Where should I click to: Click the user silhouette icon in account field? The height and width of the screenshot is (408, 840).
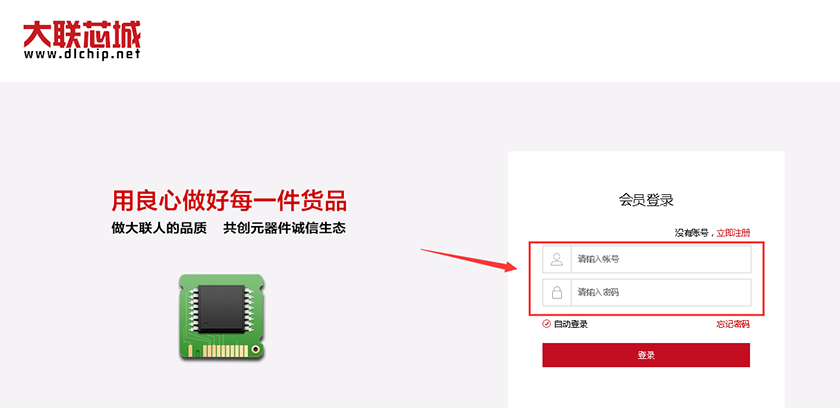point(557,259)
